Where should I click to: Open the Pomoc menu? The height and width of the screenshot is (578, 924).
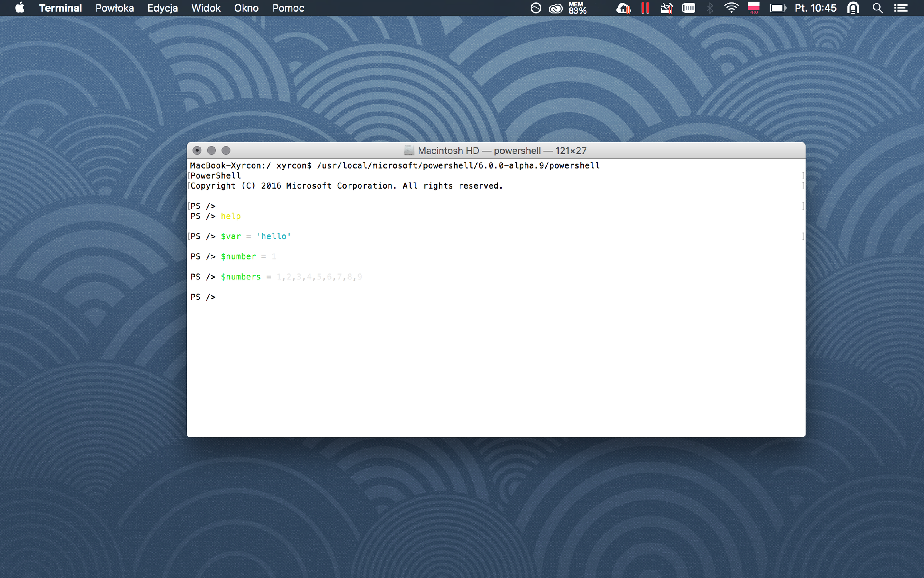coord(288,8)
